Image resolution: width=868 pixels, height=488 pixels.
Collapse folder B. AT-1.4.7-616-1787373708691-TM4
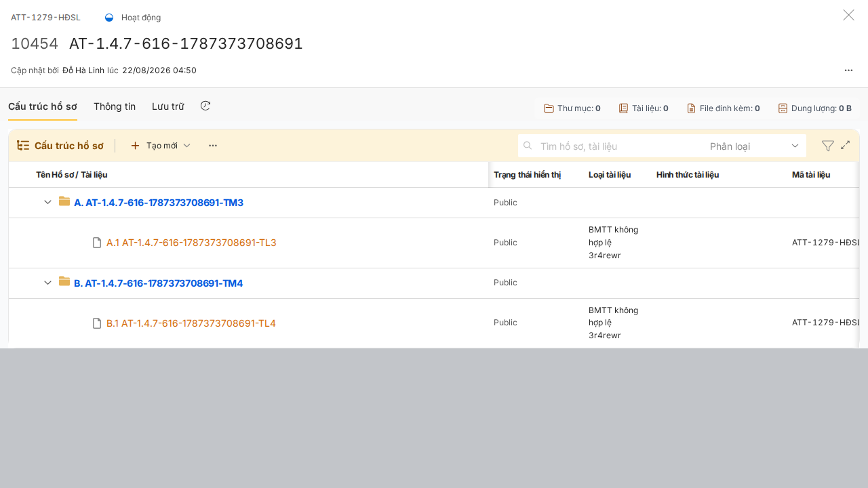[47, 283]
